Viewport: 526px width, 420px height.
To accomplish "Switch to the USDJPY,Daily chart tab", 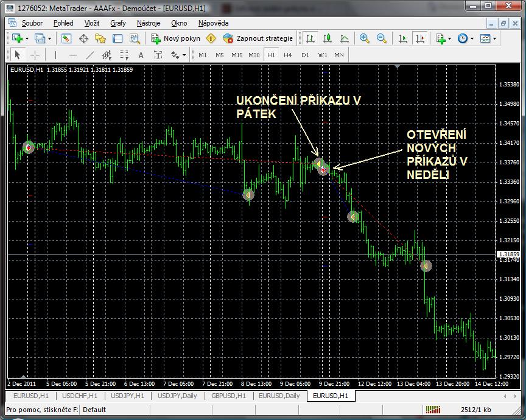I will coord(177,396).
